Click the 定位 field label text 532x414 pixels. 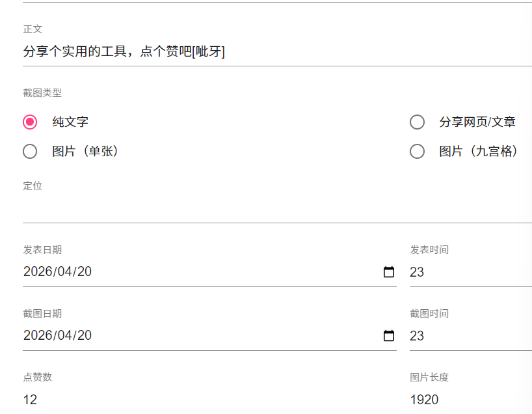33,186
